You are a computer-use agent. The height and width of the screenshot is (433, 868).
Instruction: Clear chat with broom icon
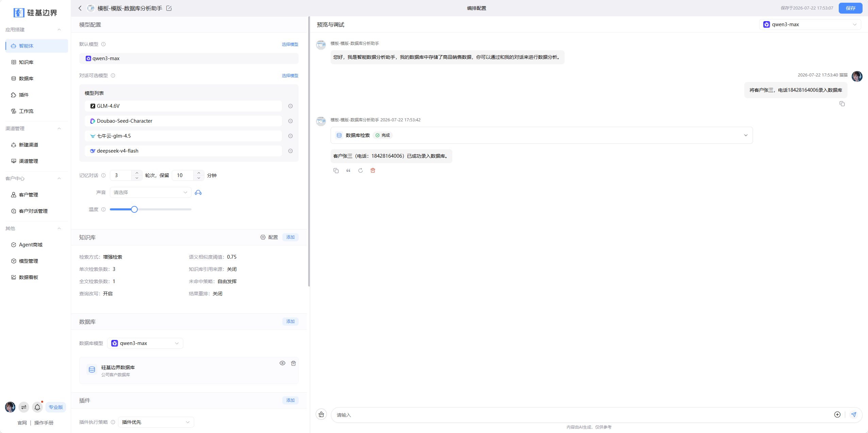(321, 414)
